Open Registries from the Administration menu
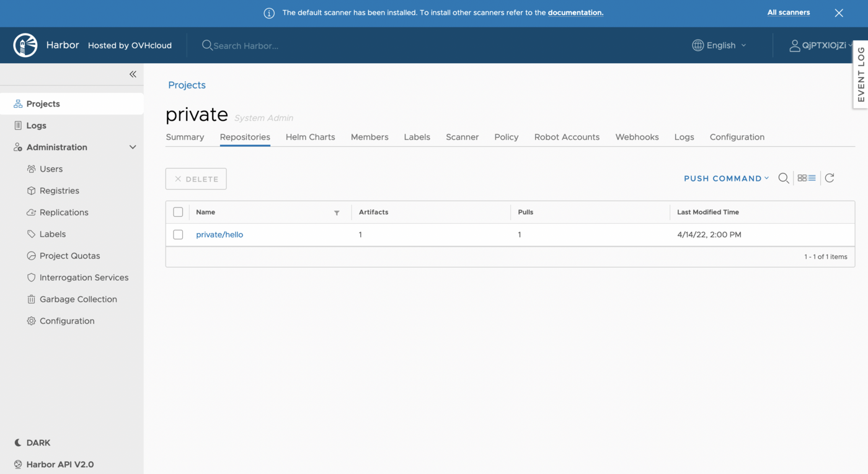Viewport: 868px width, 474px height. coord(59,190)
